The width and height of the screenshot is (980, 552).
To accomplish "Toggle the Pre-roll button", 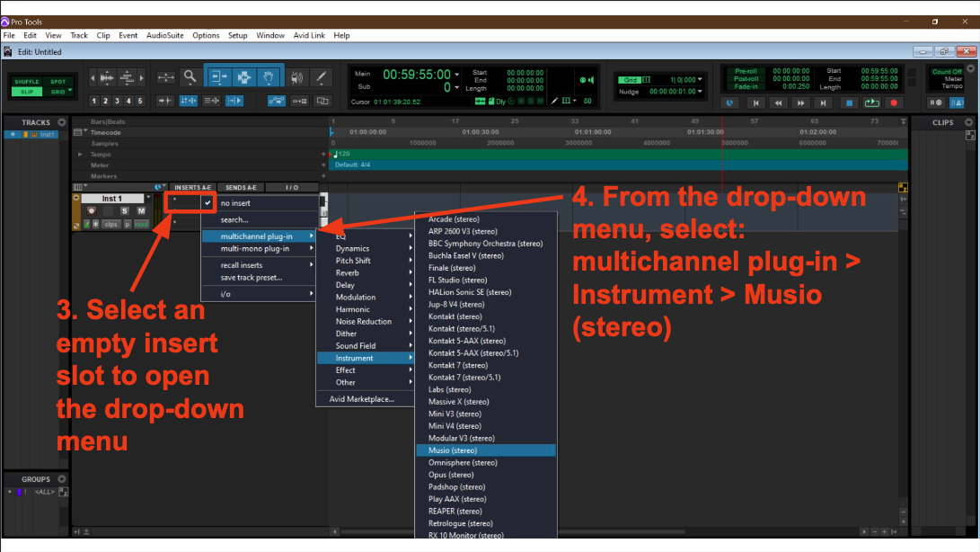I will [746, 71].
